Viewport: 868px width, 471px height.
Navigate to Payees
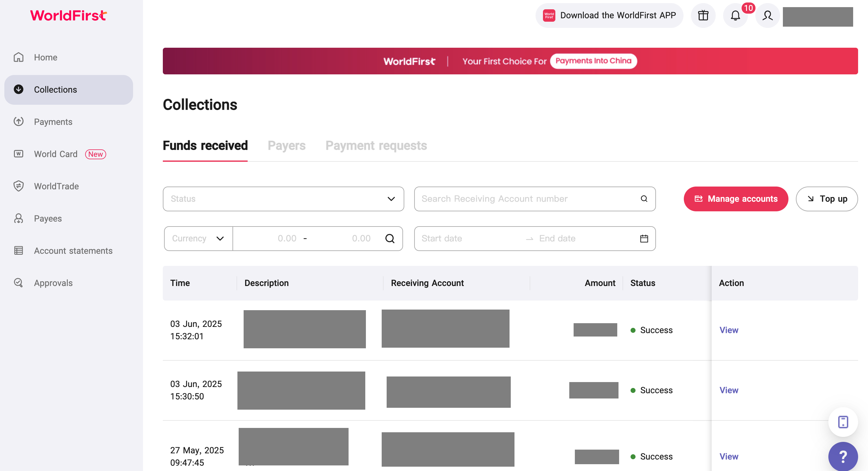[x=68, y=218]
